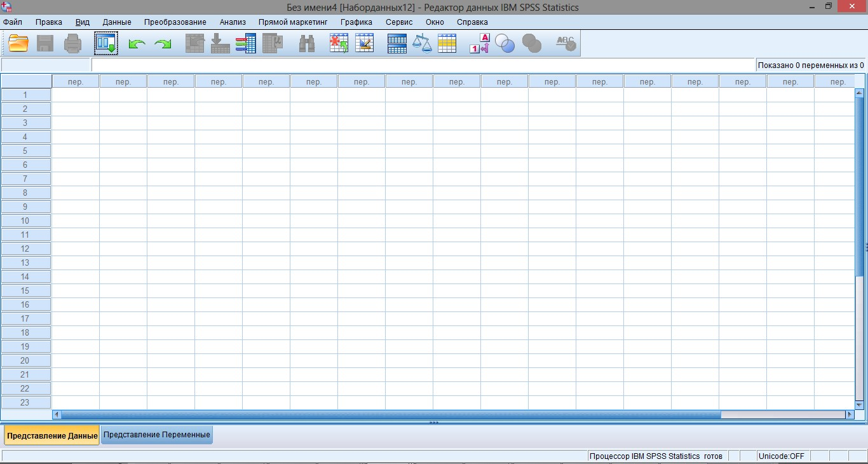Open a data file using folder icon

tap(18, 43)
